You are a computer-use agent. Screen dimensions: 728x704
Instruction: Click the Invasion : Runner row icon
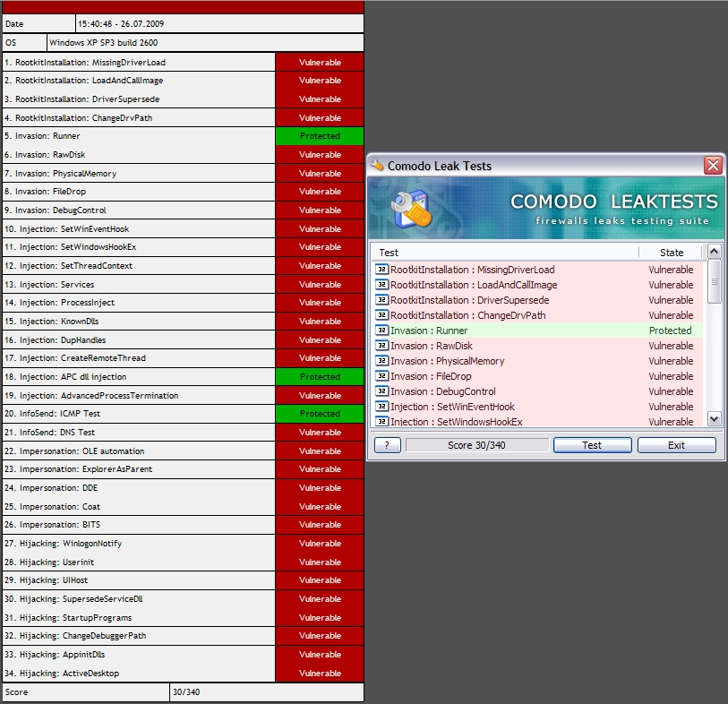(381, 331)
